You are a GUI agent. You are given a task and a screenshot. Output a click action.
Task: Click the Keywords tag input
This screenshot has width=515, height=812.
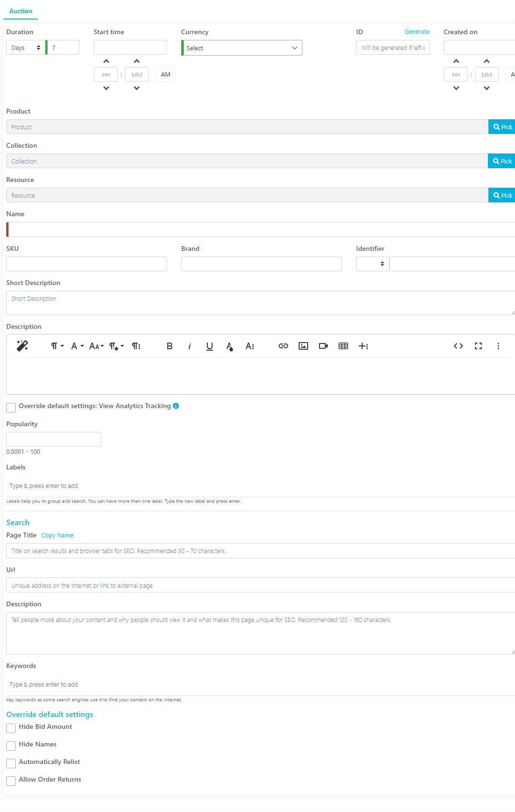(261, 685)
